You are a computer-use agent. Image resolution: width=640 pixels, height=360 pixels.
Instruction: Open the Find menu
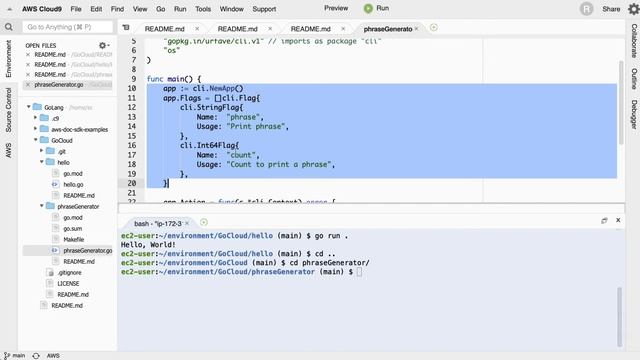[117, 9]
